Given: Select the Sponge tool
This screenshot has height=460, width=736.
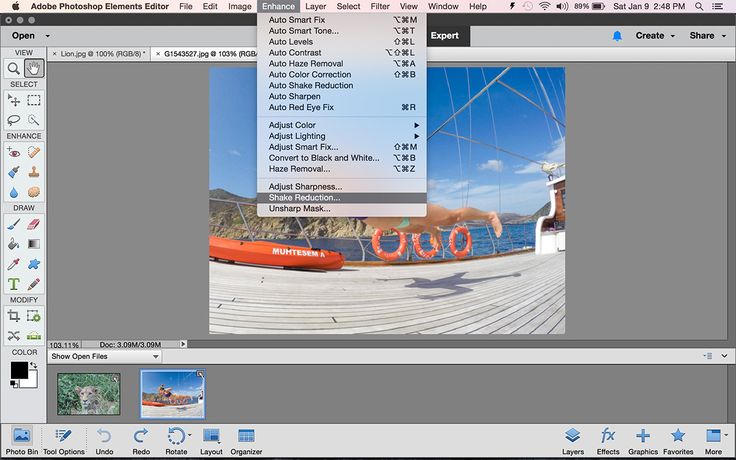Looking at the screenshot, I should [x=34, y=192].
